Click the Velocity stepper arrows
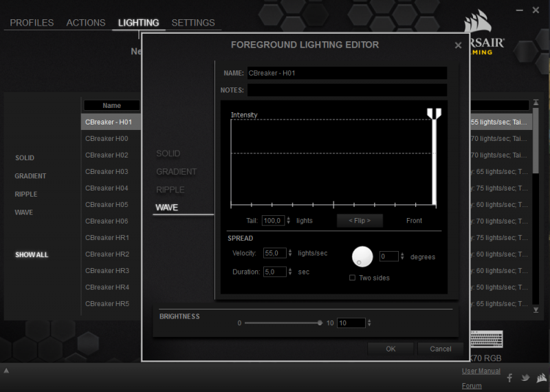This screenshot has height=392, width=550. pyautogui.click(x=289, y=253)
